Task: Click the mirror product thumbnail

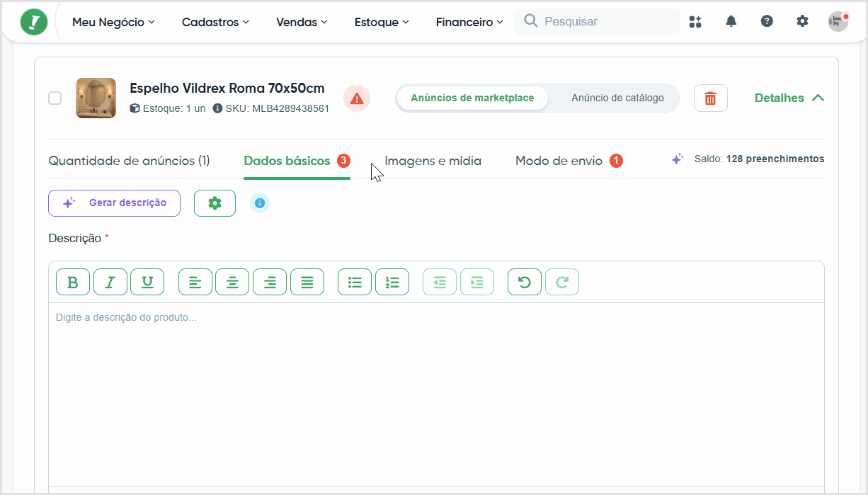Action: [x=96, y=98]
